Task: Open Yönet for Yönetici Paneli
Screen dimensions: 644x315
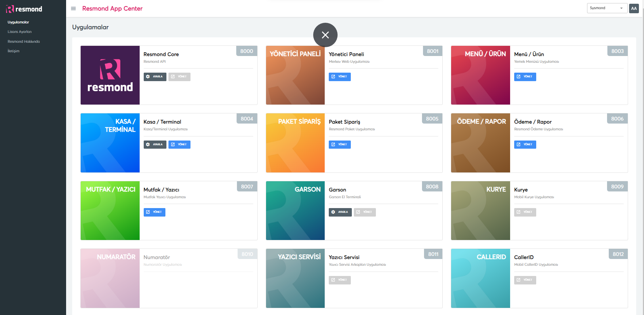Action: coord(340,77)
